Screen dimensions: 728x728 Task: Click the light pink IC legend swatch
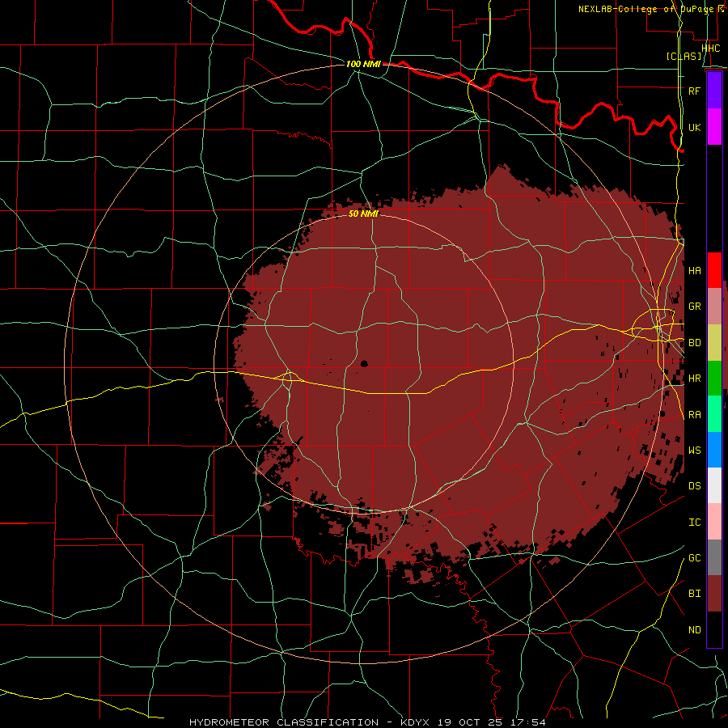[x=714, y=522]
